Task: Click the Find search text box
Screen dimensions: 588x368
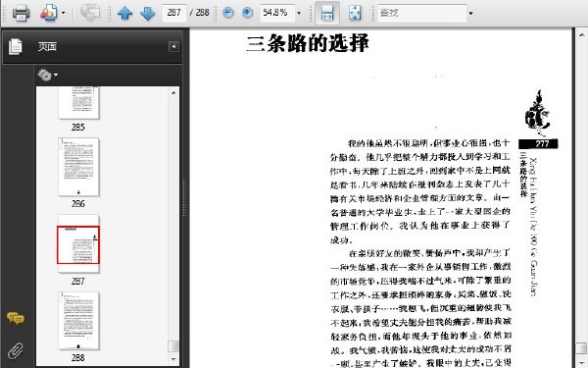Action: click(422, 13)
